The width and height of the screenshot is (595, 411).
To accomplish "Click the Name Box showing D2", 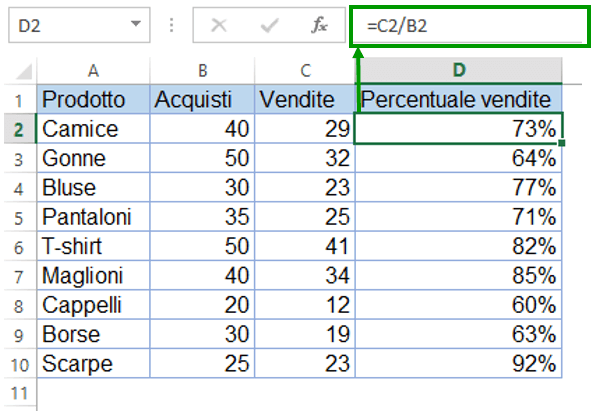I will [x=79, y=25].
